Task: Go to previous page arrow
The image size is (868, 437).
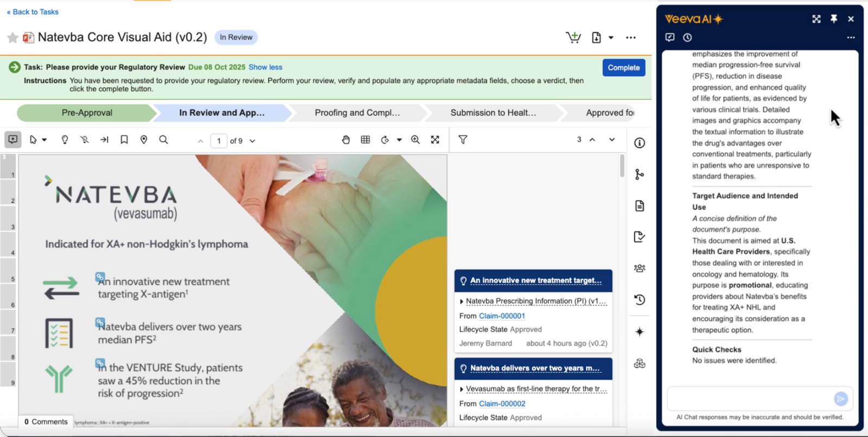Action: pyautogui.click(x=201, y=141)
